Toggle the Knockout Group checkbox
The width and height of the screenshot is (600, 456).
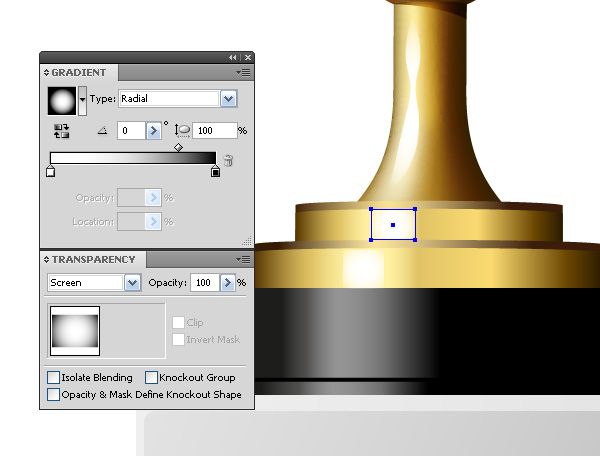click(x=152, y=378)
